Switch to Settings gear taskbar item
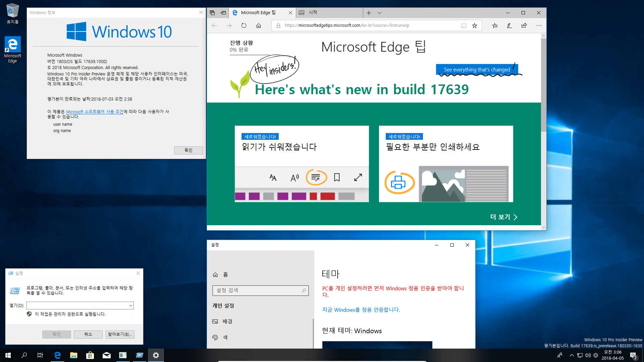This screenshot has width=644, height=362. (156, 355)
